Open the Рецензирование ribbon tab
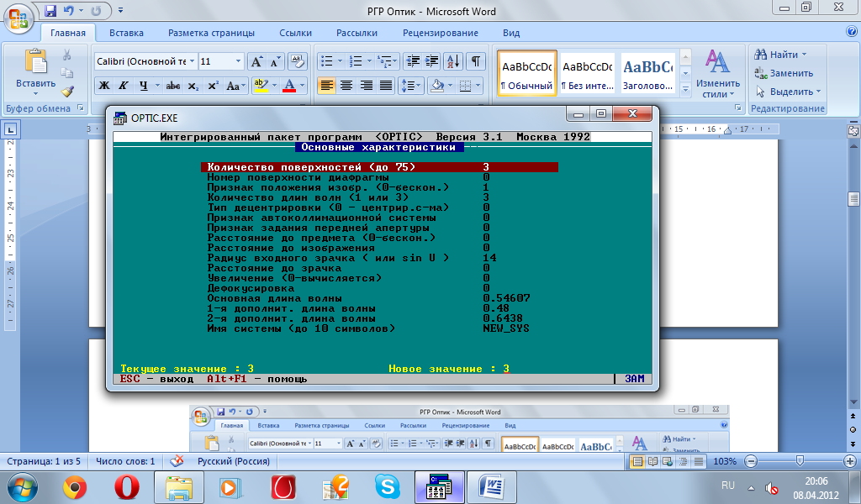Viewport: 861px width, 504px height. click(x=441, y=33)
